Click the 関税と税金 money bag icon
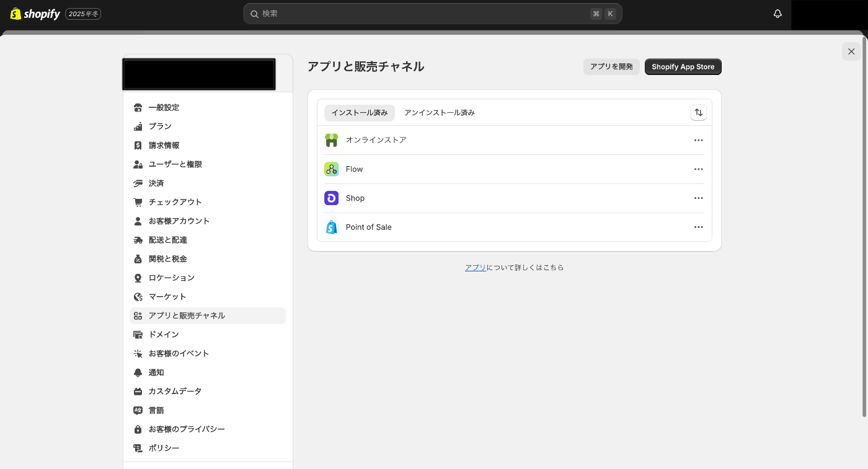Screen dimensions: 868x469 click(138, 259)
